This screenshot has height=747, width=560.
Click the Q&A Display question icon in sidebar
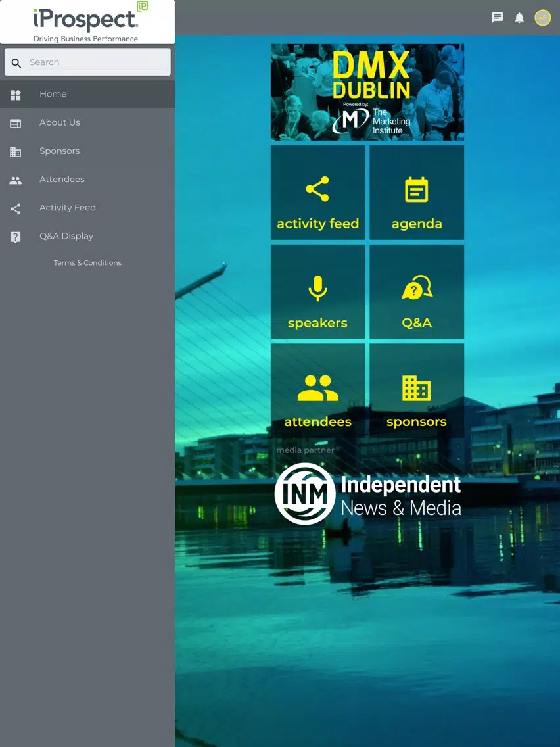pyautogui.click(x=15, y=237)
